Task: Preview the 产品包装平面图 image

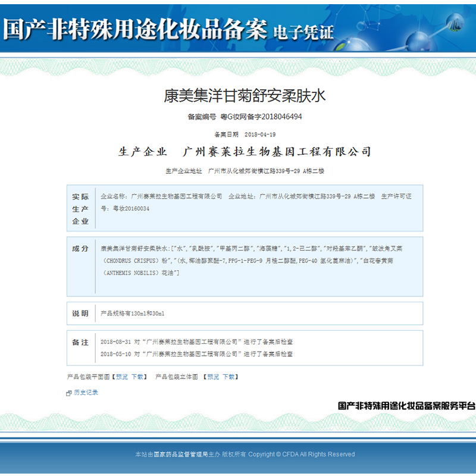Action: click(122, 377)
